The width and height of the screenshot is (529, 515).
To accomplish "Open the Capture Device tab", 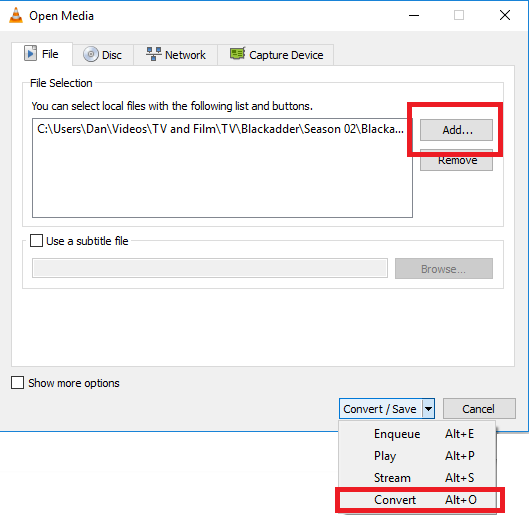I will [x=276, y=55].
